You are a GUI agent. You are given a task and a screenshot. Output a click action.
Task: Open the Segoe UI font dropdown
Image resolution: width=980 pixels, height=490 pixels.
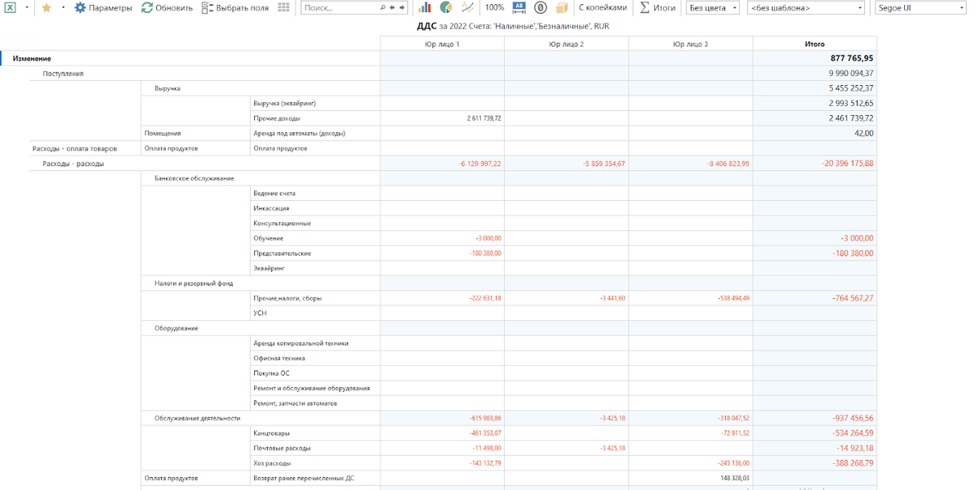(920, 7)
